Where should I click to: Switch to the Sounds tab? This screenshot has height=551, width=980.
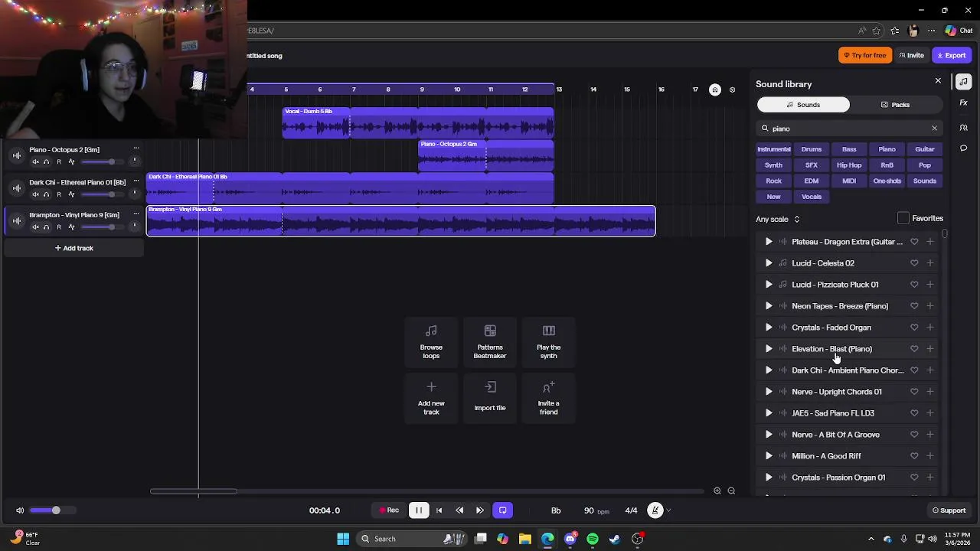803,105
